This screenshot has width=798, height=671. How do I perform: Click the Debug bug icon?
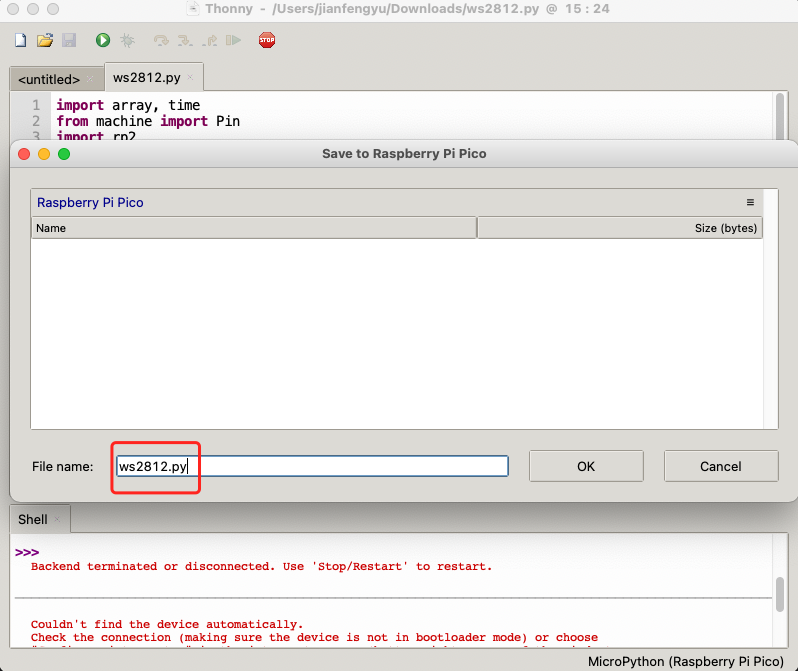pyautogui.click(x=128, y=40)
